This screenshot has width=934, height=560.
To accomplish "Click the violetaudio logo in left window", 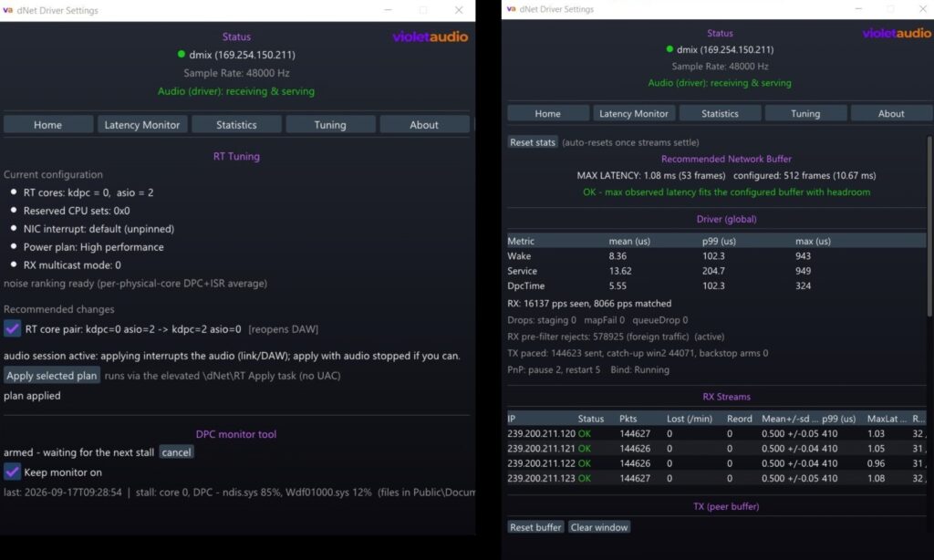I will (x=431, y=36).
